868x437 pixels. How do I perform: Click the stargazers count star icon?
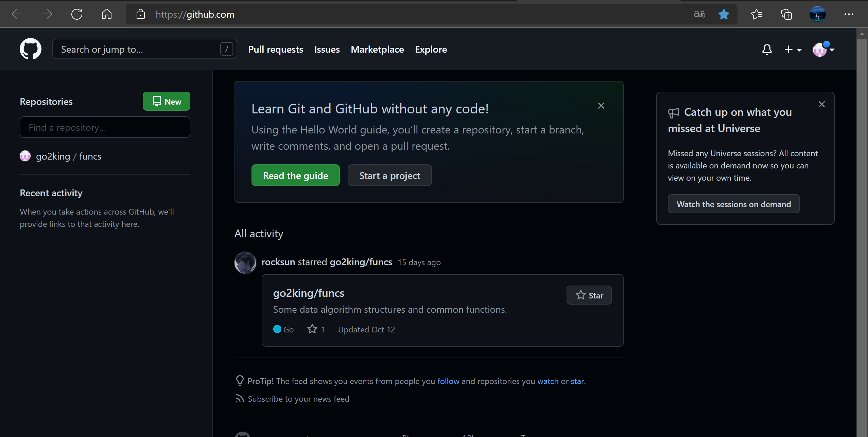[312, 329]
